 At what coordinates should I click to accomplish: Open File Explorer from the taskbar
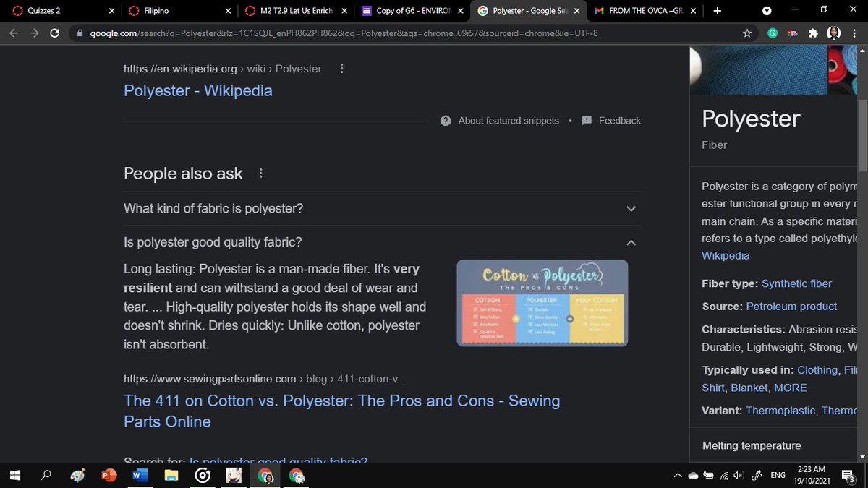(x=171, y=476)
